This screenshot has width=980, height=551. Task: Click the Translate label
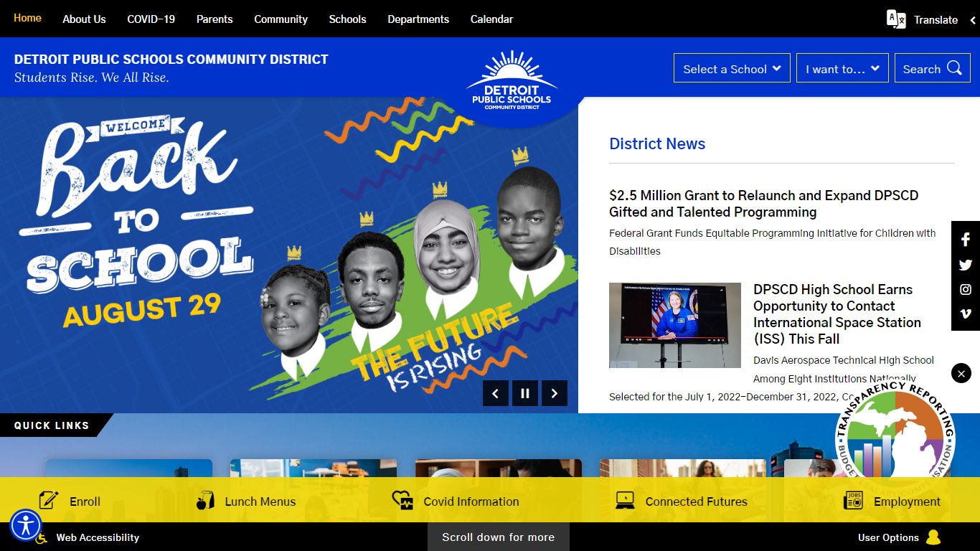point(936,20)
